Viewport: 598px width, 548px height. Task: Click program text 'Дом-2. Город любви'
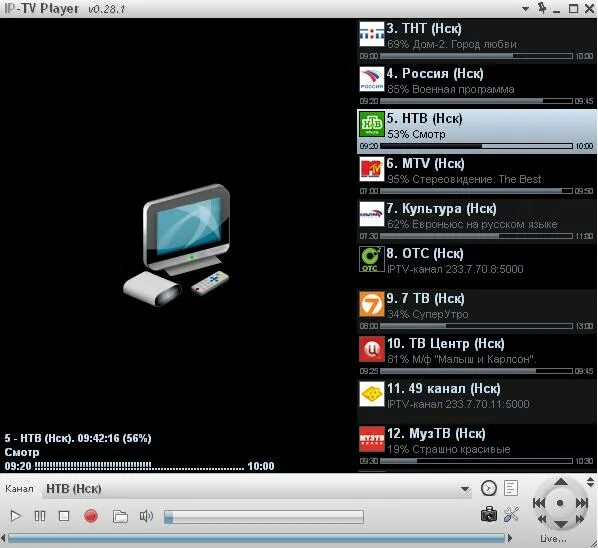tap(464, 44)
